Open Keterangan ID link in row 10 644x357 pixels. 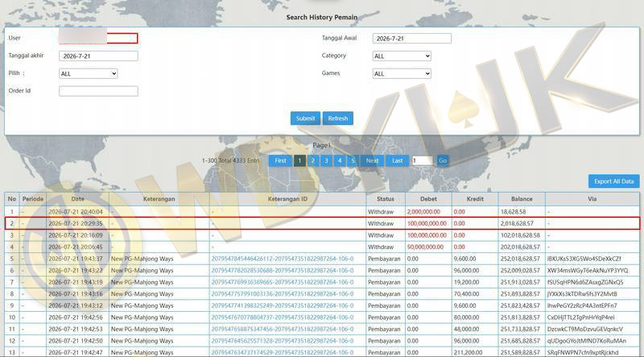point(283,317)
